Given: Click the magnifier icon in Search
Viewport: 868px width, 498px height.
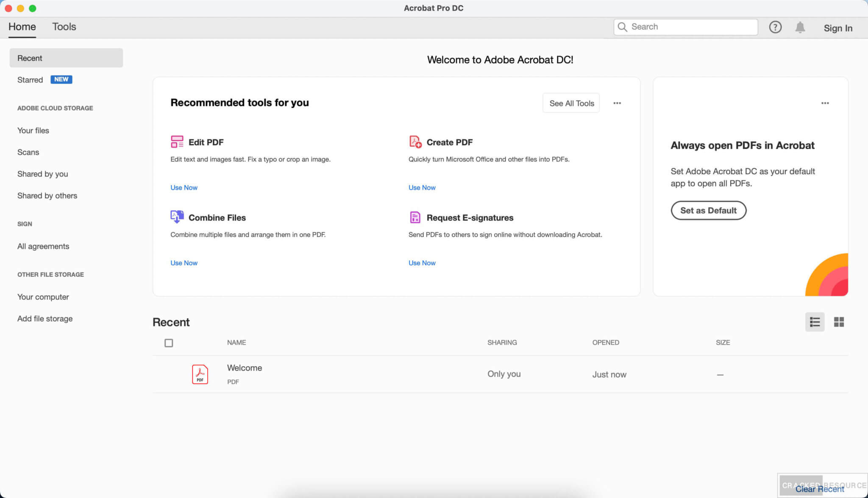Looking at the screenshot, I should [x=622, y=27].
